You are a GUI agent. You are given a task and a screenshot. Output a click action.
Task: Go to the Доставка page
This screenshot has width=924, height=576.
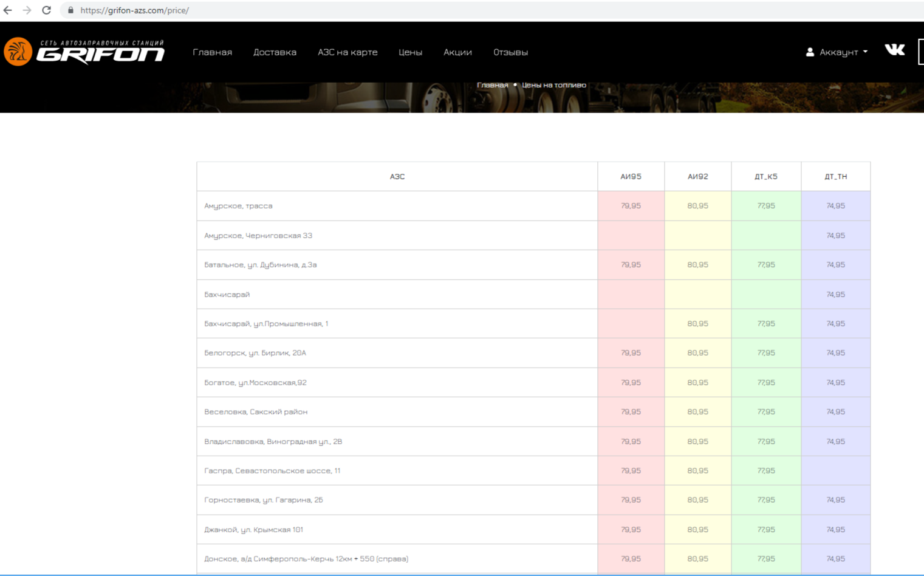click(x=275, y=52)
